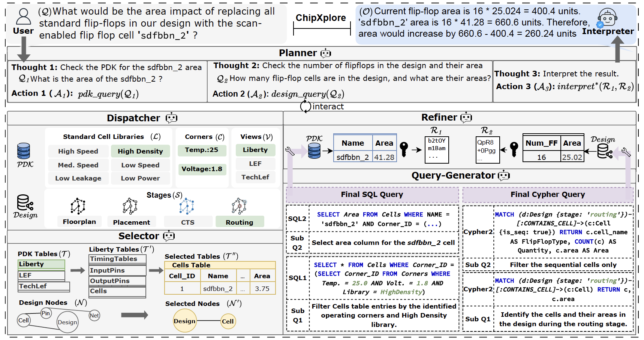Click the robot icon beside Refiner
Viewport: 644px width, 340px height.
(x=466, y=118)
